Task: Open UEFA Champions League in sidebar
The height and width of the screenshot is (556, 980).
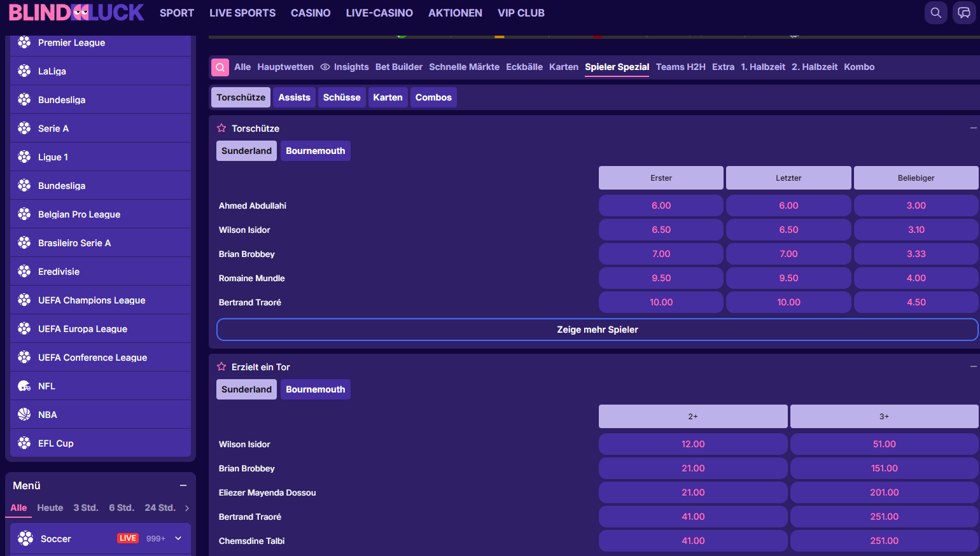Action: pos(92,300)
